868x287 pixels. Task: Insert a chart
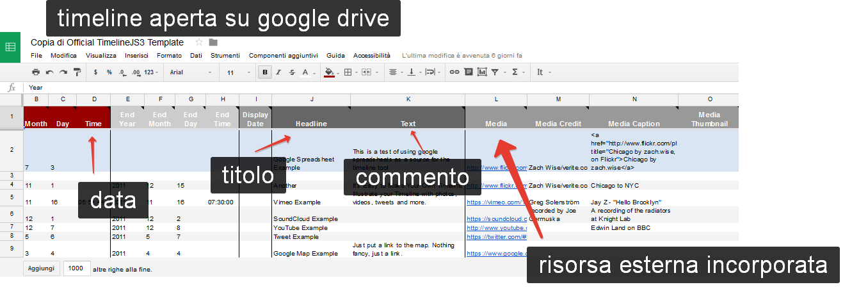click(481, 72)
